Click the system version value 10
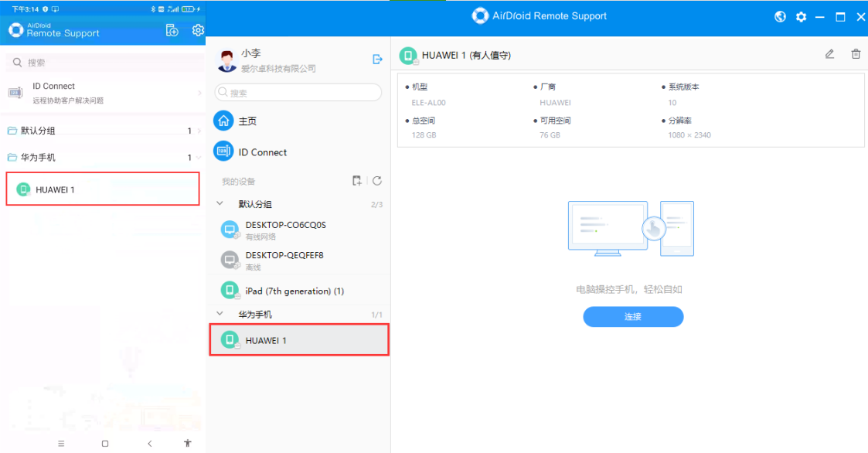The image size is (868, 453). click(x=672, y=103)
